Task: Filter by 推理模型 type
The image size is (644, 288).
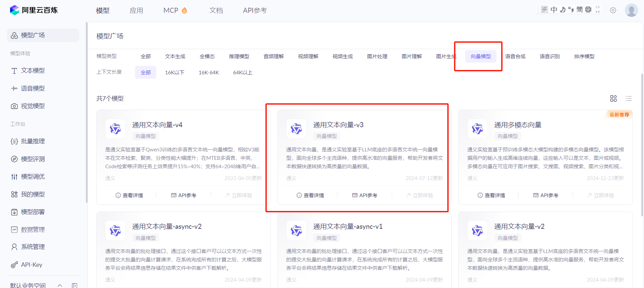Action: [239, 57]
